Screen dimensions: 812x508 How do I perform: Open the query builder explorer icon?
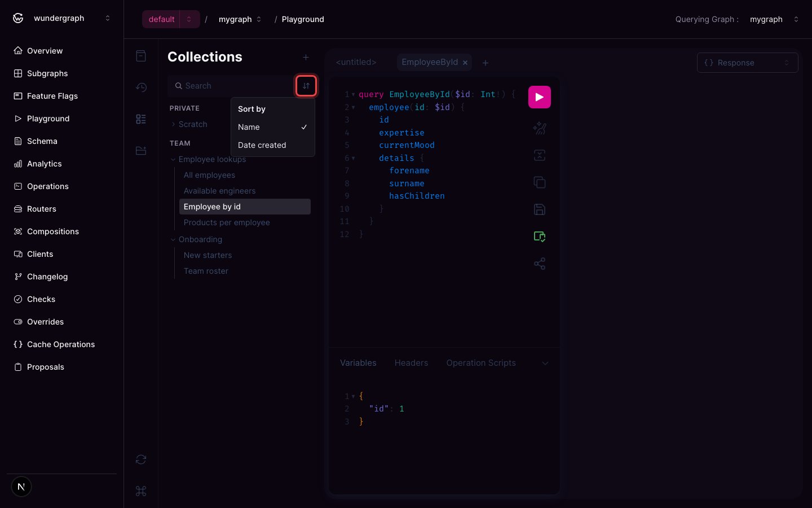tap(141, 119)
